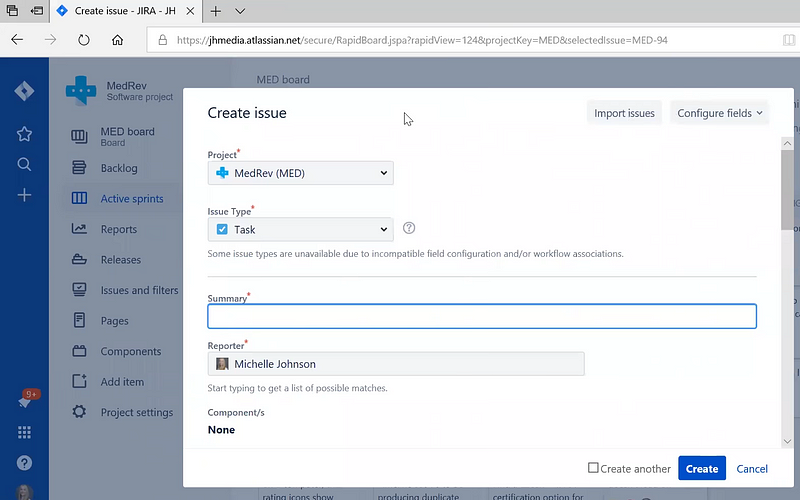Click the dialog scrollbar up arrow
The width and height of the screenshot is (800, 500).
tap(787, 143)
